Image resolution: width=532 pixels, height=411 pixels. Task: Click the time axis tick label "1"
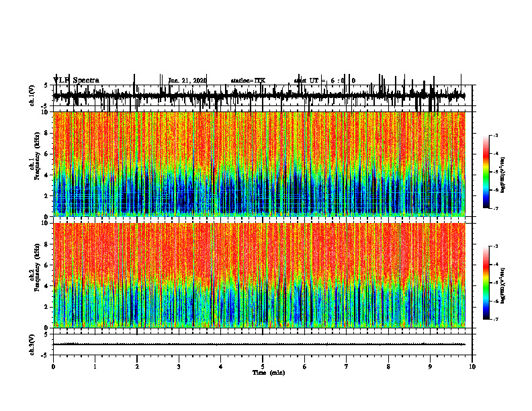click(x=95, y=367)
